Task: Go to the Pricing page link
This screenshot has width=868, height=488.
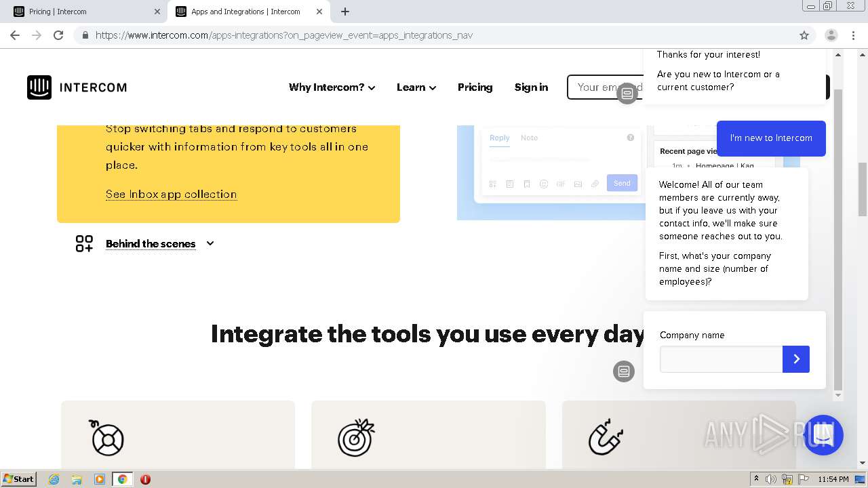Action: (x=475, y=87)
